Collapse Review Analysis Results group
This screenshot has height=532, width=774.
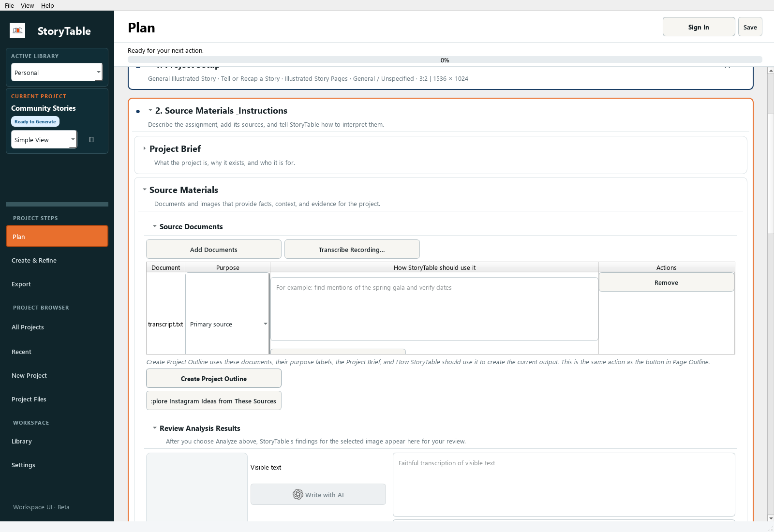[x=154, y=428]
